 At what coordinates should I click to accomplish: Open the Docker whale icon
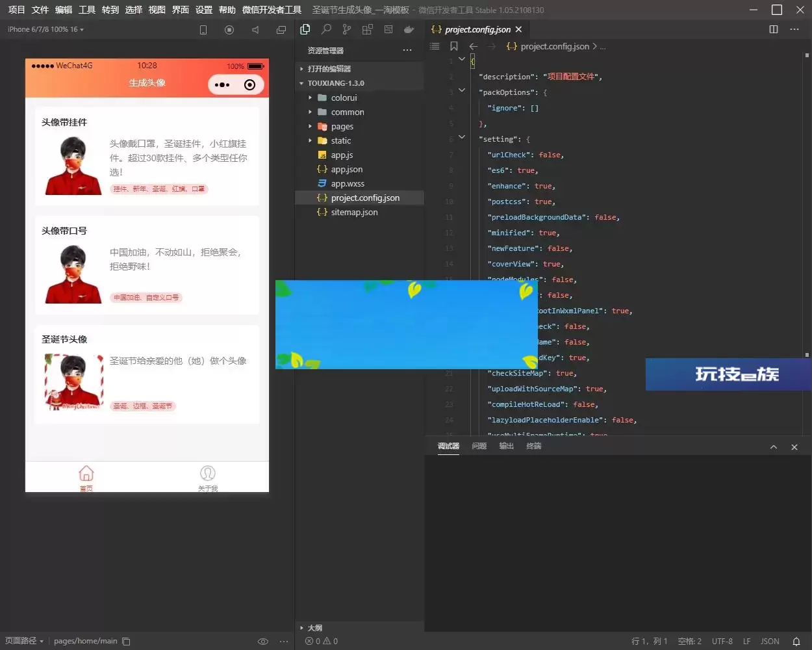[x=409, y=29]
